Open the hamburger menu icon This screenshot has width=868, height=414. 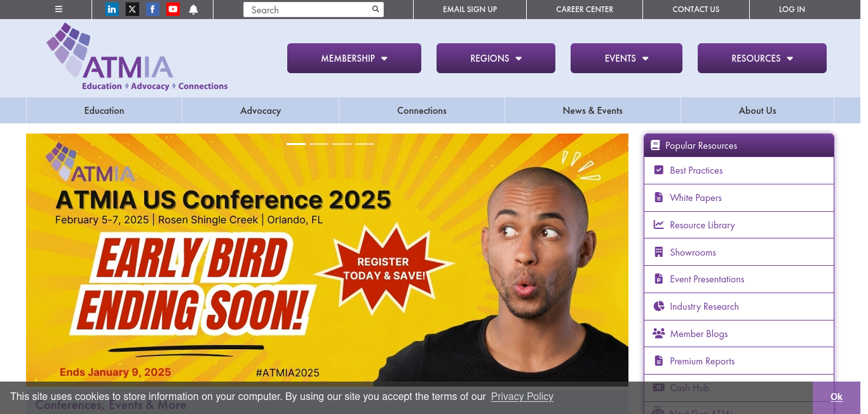tap(58, 9)
